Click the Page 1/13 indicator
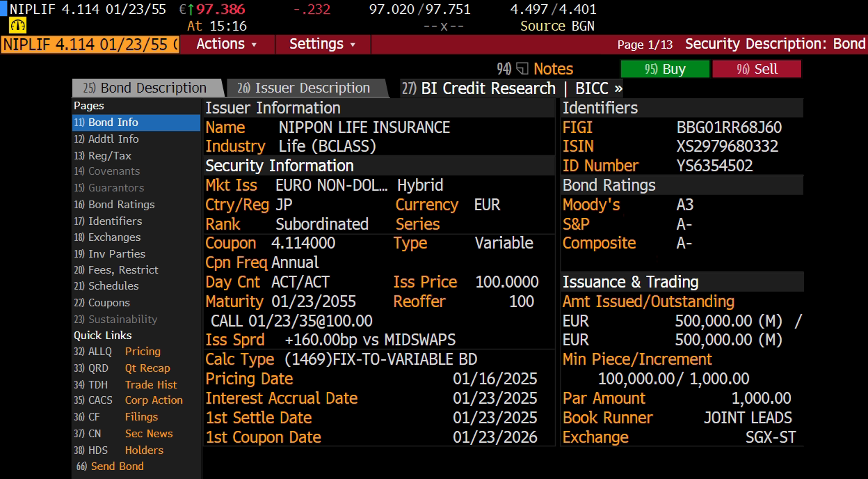Viewport: 868px width, 479px height. (645, 45)
